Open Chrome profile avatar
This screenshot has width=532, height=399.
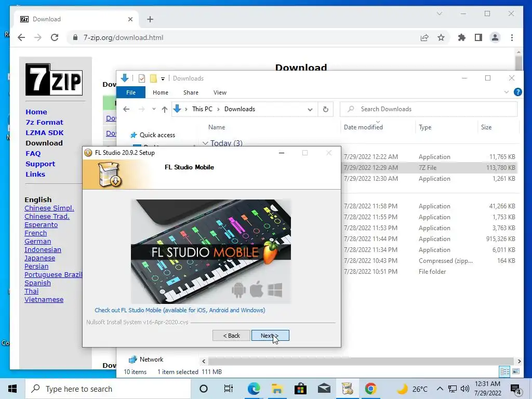495,37
